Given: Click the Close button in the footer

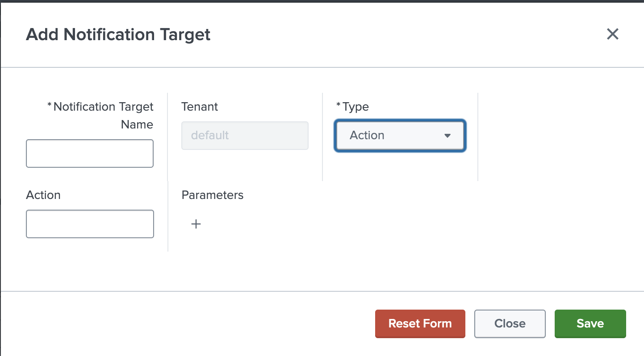Looking at the screenshot, I should [510, 323].
